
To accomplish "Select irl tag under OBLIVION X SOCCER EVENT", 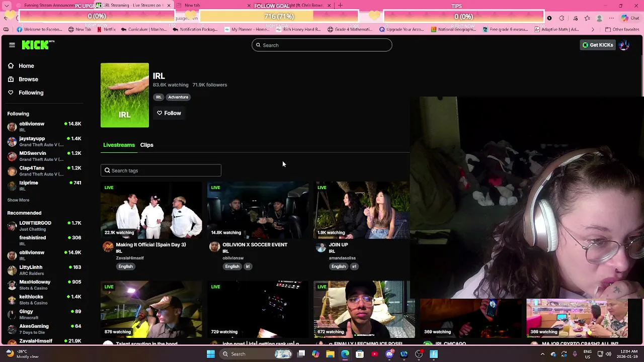I will [x=248, y=266].
